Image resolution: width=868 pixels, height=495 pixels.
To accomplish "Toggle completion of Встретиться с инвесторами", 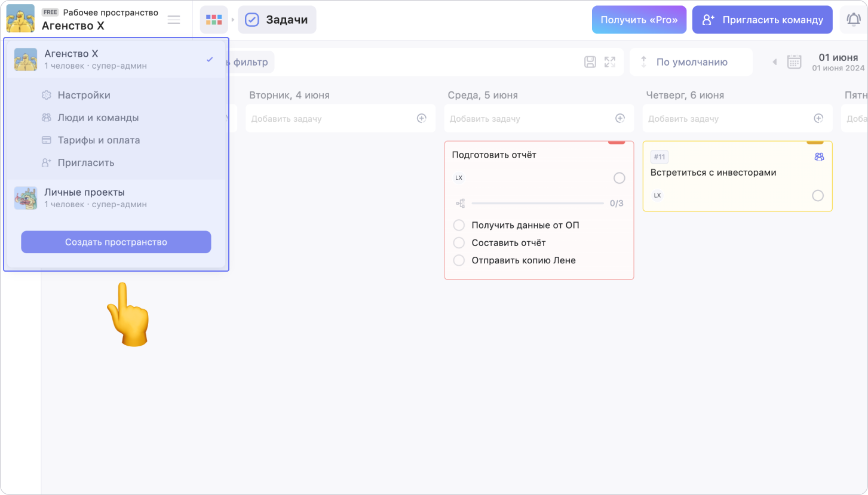I will click(x=817, y=196).
